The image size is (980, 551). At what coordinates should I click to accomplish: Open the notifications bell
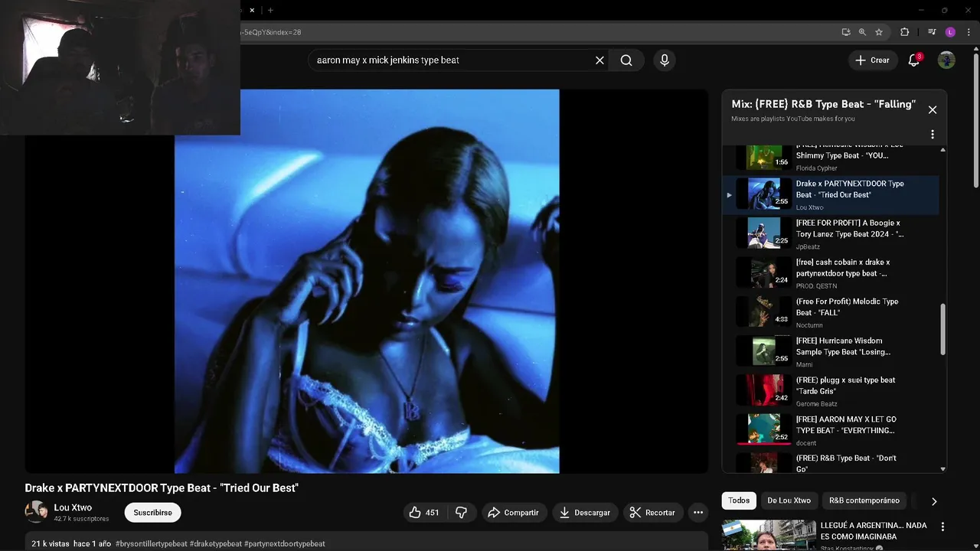coord(913,60)
